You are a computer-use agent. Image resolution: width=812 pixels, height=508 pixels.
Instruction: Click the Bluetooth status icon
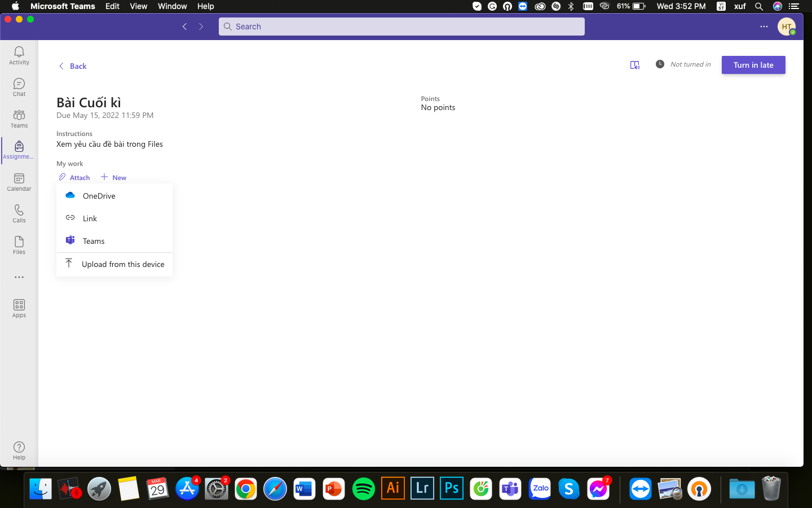point(571,6)
